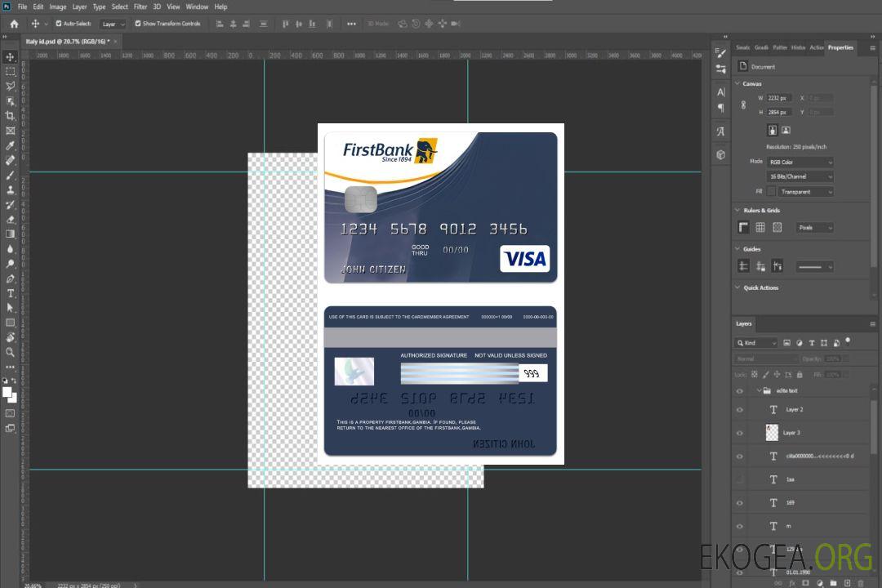Select the Eyedropper tool
Screen dimensions: 882x588
pyautogui.click(x=10, y=145)
